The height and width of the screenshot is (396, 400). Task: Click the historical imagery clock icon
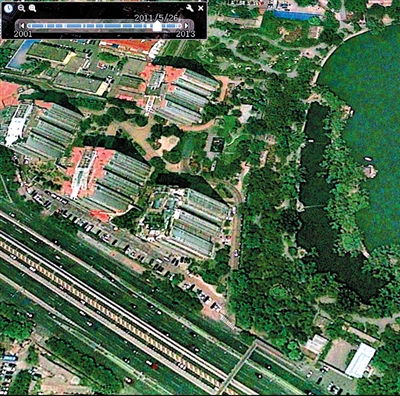click(8, 8)
